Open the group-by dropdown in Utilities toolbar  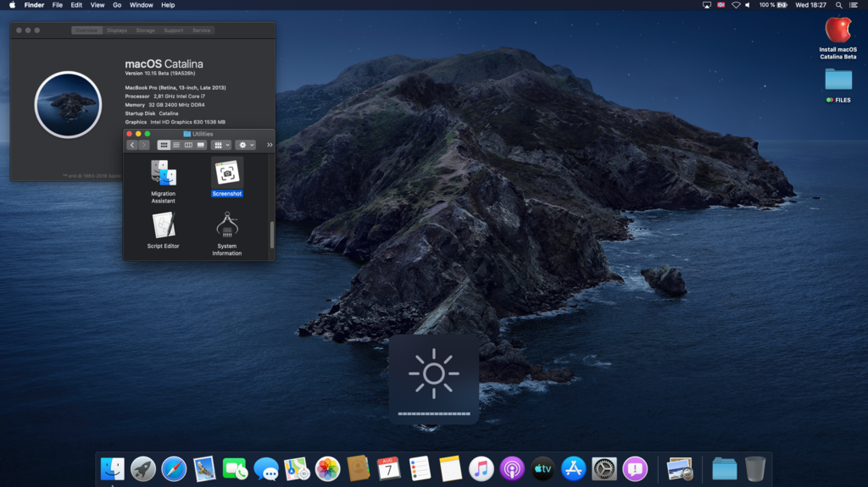point(221,145)
